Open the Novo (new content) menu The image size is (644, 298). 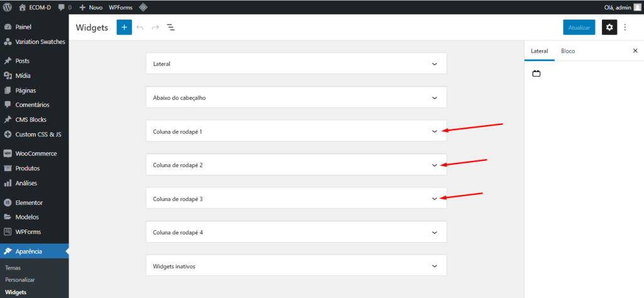[x=91, y=7]
